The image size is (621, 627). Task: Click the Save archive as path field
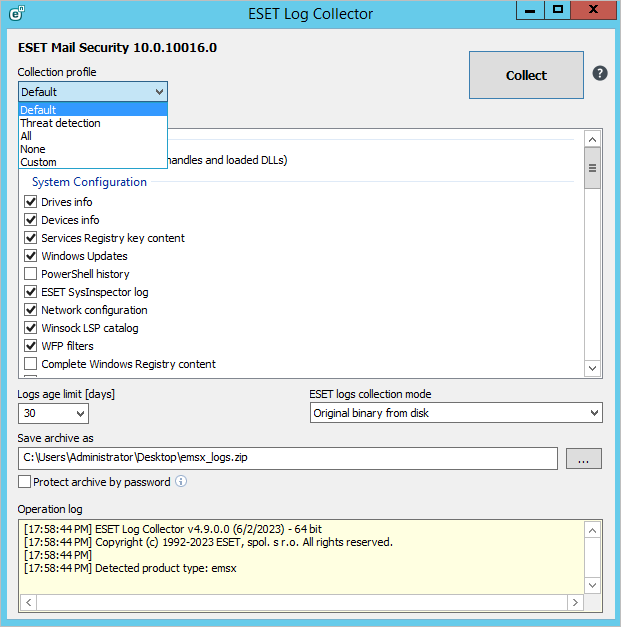point(288,458)
